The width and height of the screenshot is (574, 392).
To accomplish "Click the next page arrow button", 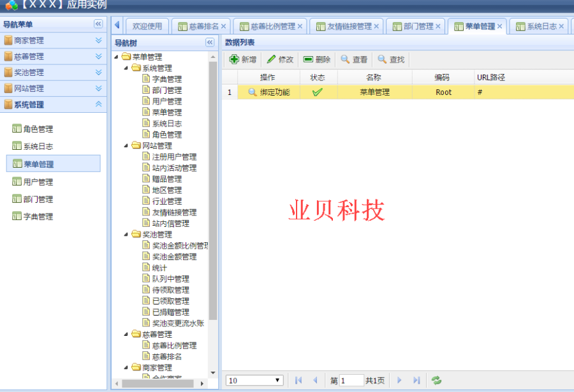I will tap(399, 380).
